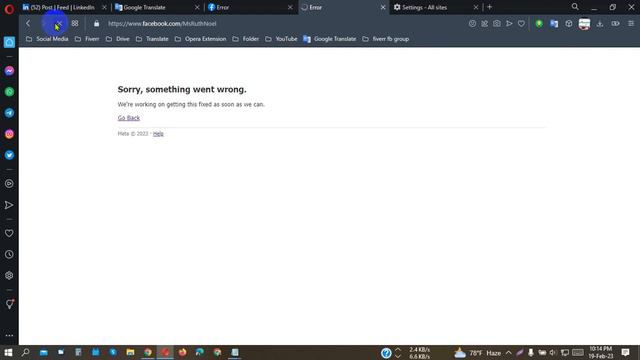Screen dimensions: 640x360
Task: Click the Help link in the footer
Action: pyautogui.click(x=158, y=134)
